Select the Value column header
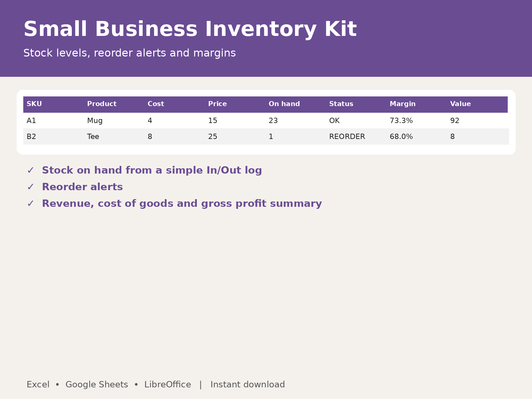This screenshot has width=532, height=399. point(461,104)
